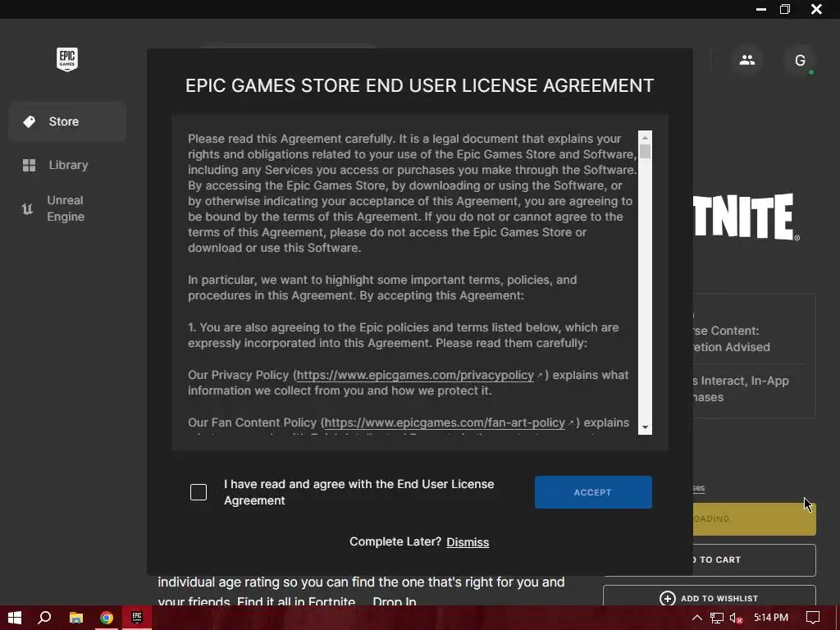
Task: Click the 'I have read and agree' label
Action: point(359,492)
